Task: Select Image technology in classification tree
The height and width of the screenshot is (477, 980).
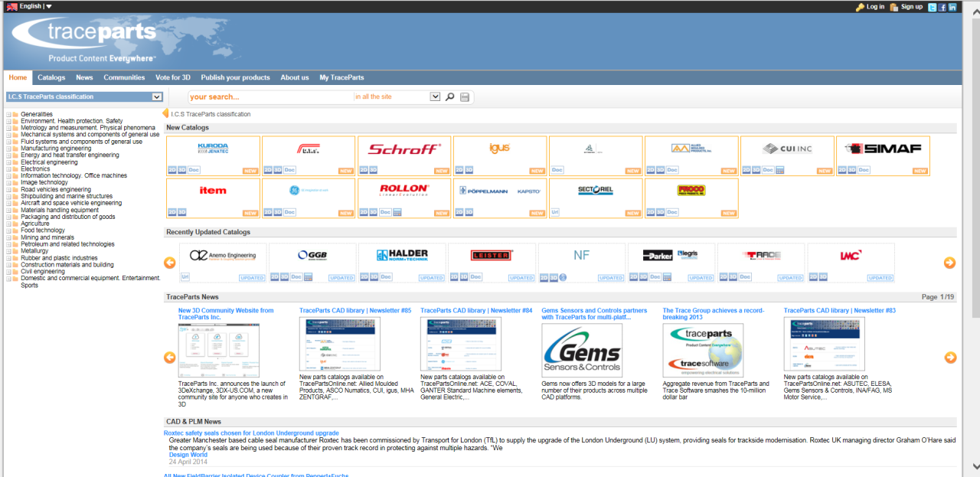Action: click(44, 183)
